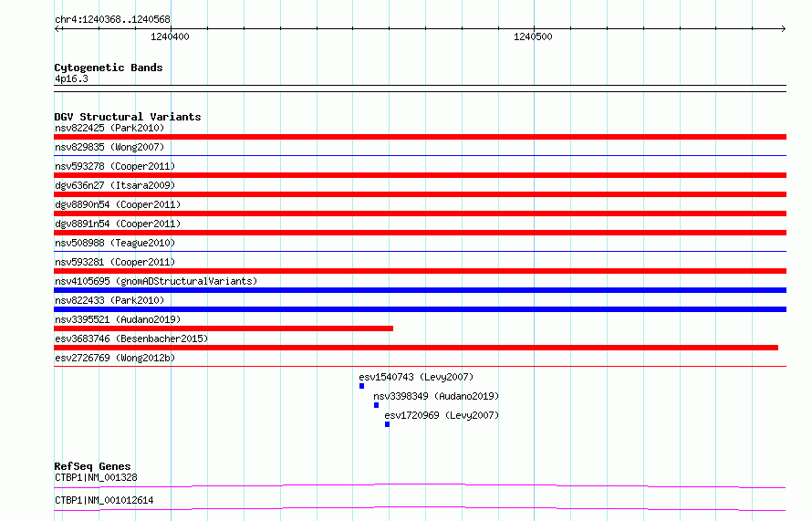Open nsv593281 (Cooper2011) variant

pyautogui.click(x=115, y=262)
